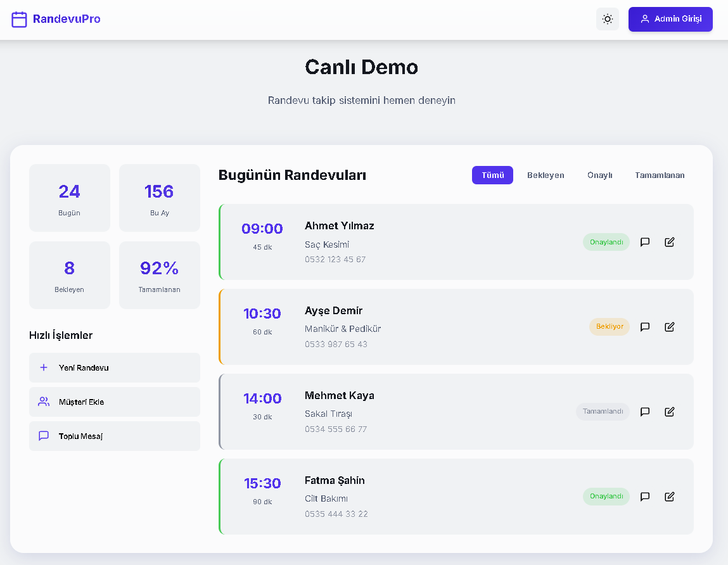Open message icon for Ayşe Demir
Image resolution: width=728 pixels, height=565 pixels.
(645, 327)
